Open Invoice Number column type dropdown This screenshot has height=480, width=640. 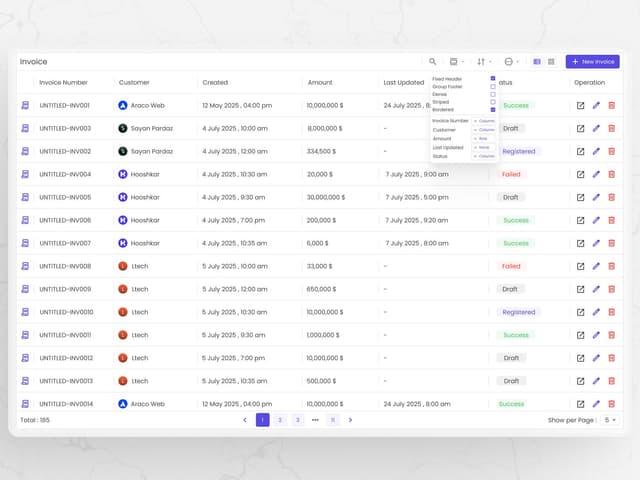pyautogui.click(x=484, y=121)
